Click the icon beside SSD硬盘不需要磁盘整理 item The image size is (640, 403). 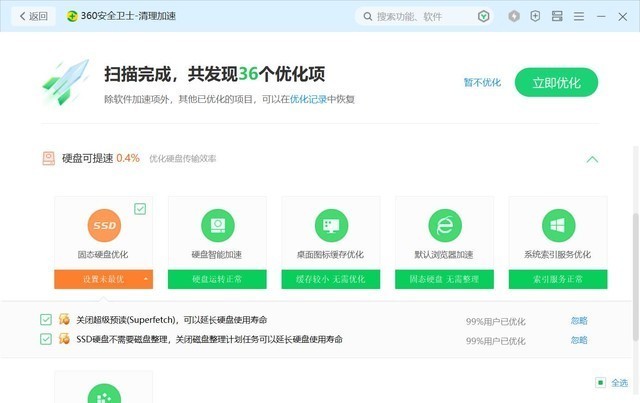click(64, 339)
